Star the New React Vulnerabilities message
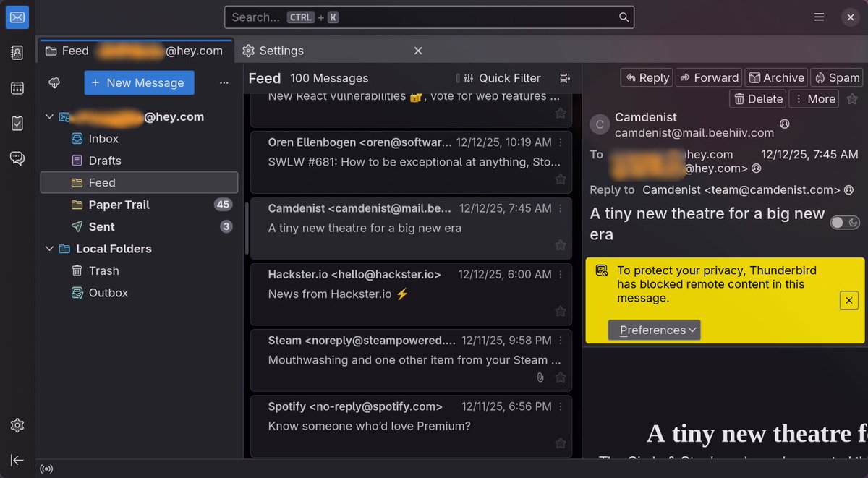Image resolution: width=868 pixels, height=478 pixels. click(560, 113)
